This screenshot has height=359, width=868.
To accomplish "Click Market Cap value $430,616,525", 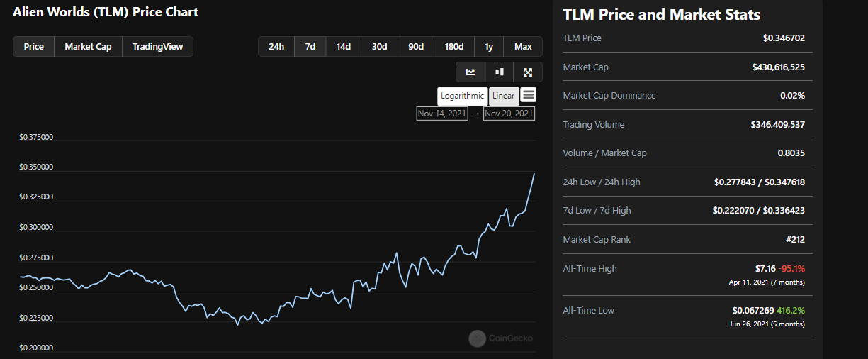I will coord(778,67).
